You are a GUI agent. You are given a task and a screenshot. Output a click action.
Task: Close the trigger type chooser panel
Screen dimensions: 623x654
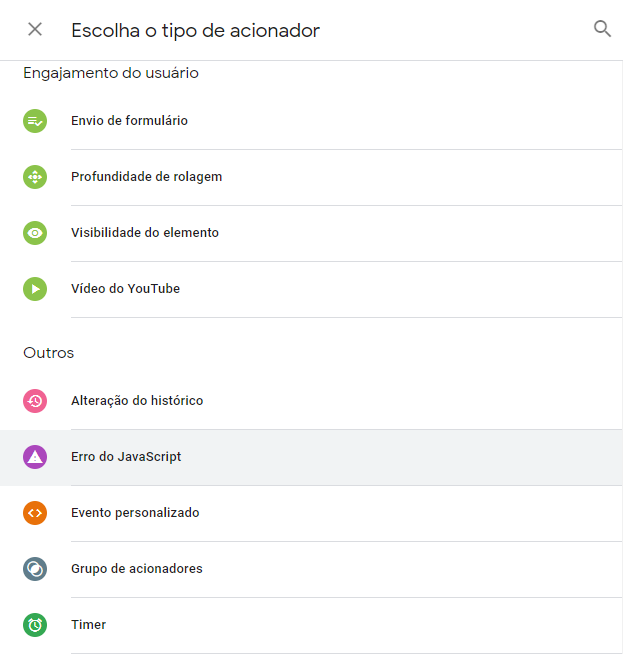(x=35, y=29)
